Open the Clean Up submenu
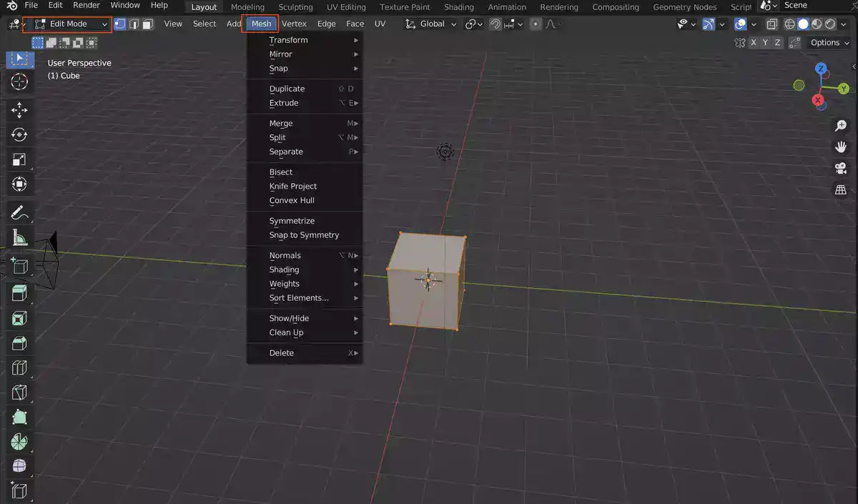Image resolution: width=858 pixels, height=504 pixels. [305, 332]
